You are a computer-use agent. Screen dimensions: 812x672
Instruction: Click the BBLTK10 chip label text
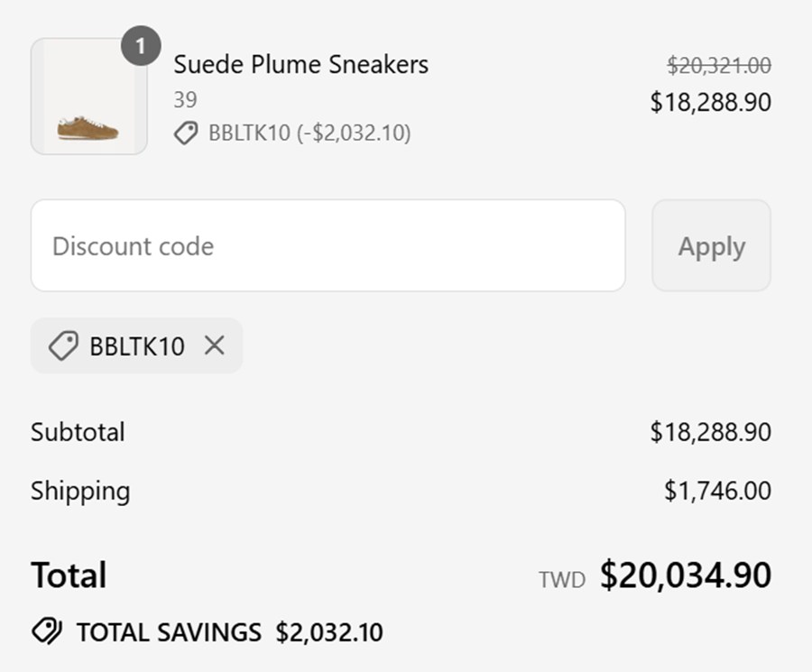pyautogui.click(x=137, y=346)
